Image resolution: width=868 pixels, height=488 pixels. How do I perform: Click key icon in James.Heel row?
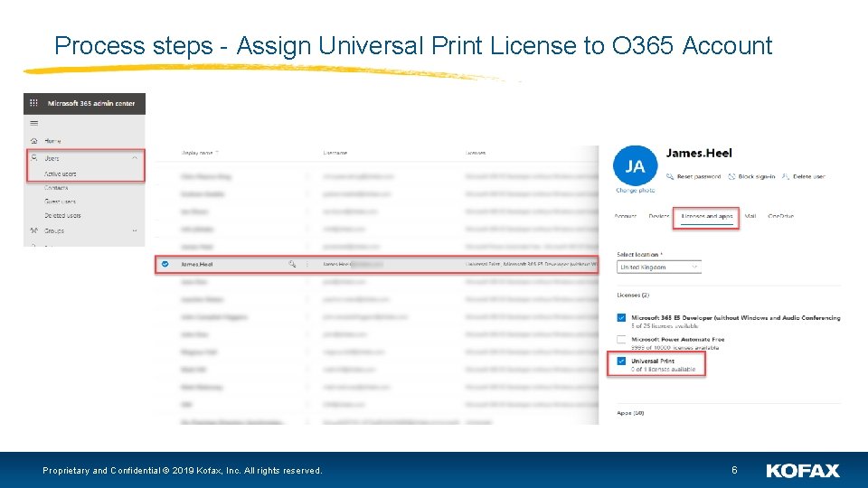[x=292, y=265]
